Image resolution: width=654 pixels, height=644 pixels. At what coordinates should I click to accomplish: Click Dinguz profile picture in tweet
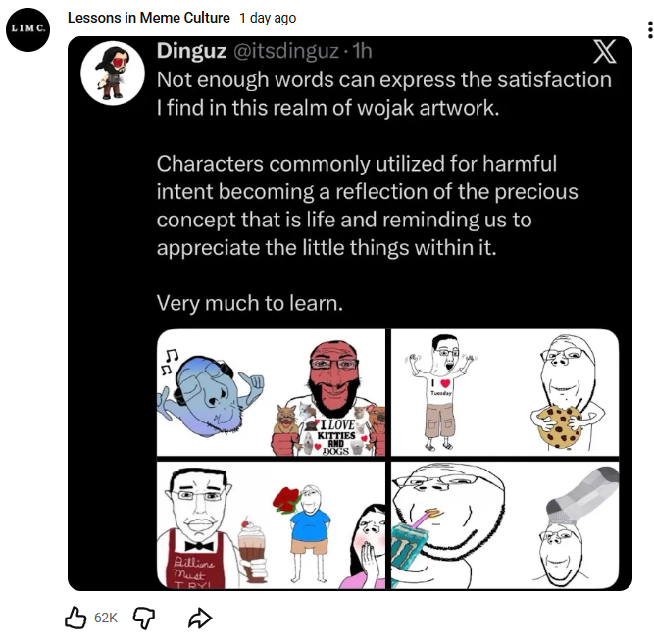113,73
